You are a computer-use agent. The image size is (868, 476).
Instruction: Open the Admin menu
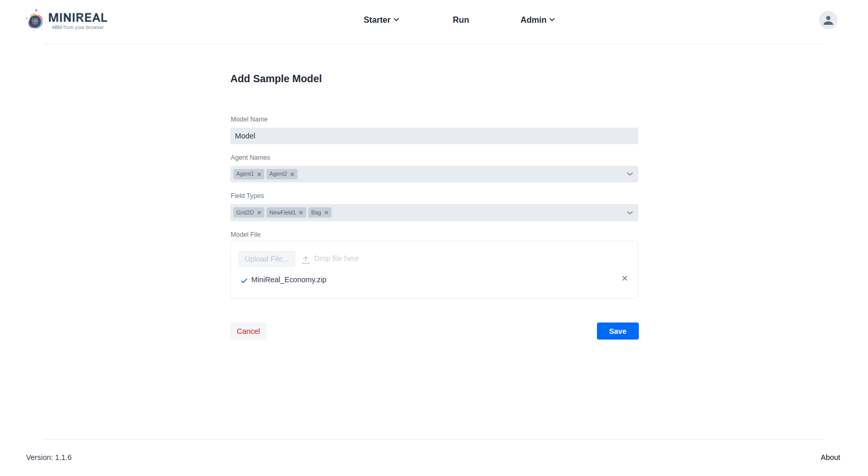(537, 20)
